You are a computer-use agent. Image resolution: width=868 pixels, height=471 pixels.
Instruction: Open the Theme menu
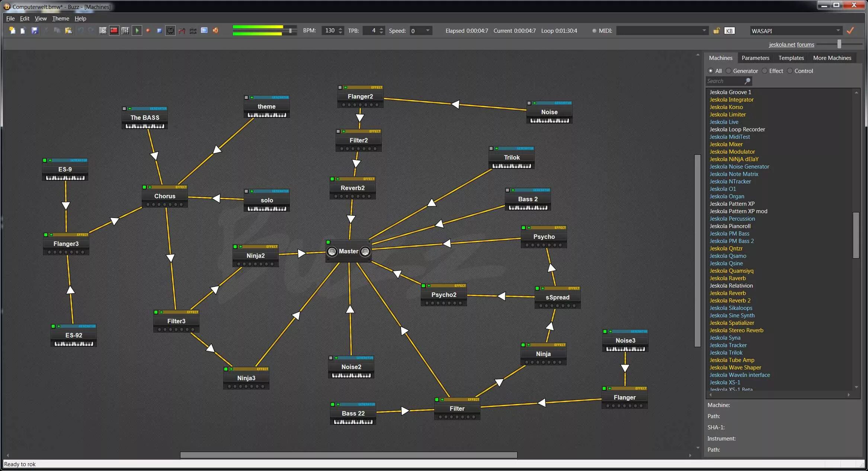[60, 18]
